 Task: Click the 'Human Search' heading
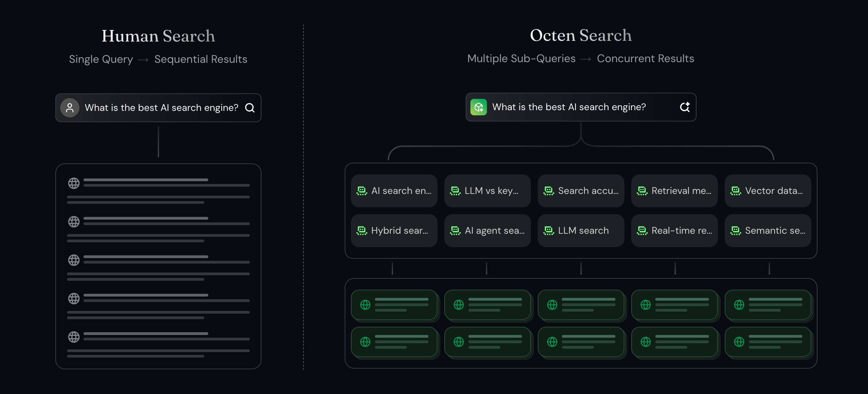click(158, 36)
